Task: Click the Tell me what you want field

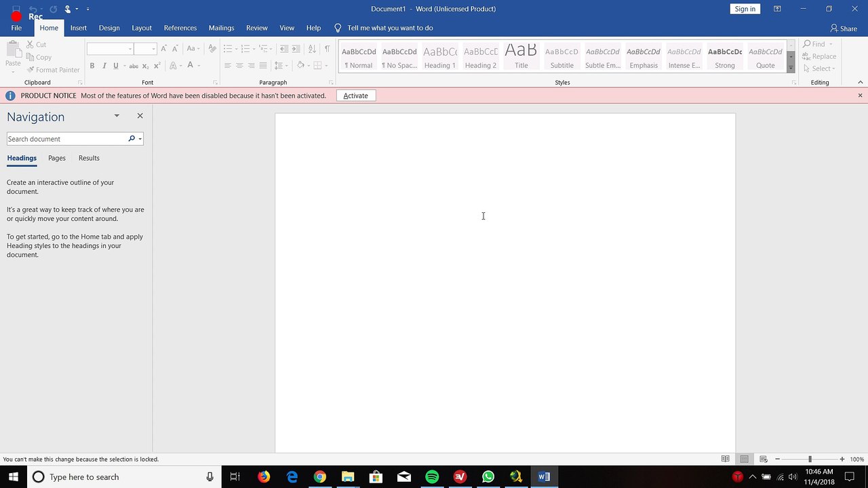Action: click(x=390, y=28)
